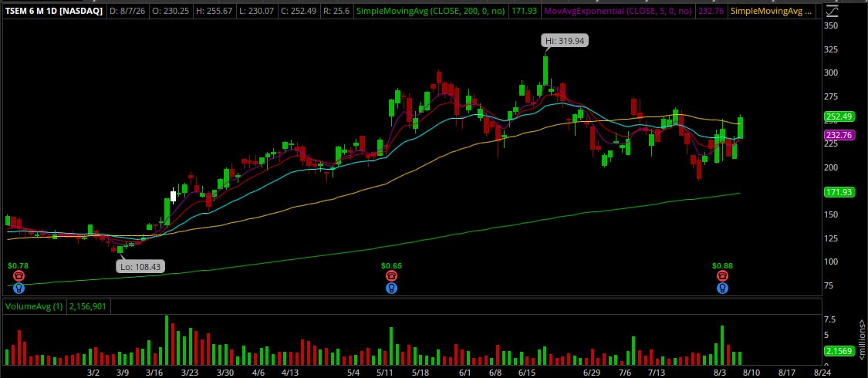Click the red earnings phone icon under $0.78

tap(19, 276)
